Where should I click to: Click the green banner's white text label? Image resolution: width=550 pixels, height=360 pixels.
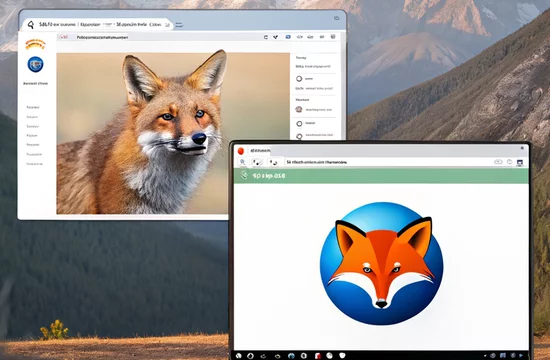(269, 175)
